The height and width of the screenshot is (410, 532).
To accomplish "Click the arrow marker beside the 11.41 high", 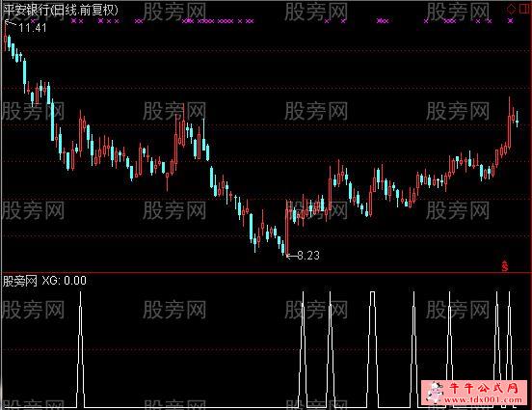I will point(11,23).
